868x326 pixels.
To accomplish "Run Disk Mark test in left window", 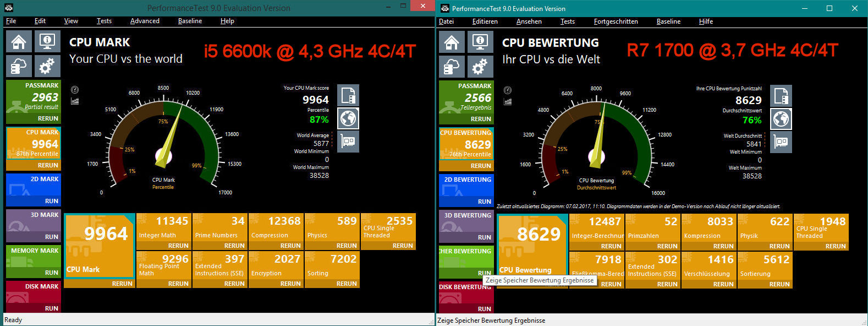I will click(52, 308).
